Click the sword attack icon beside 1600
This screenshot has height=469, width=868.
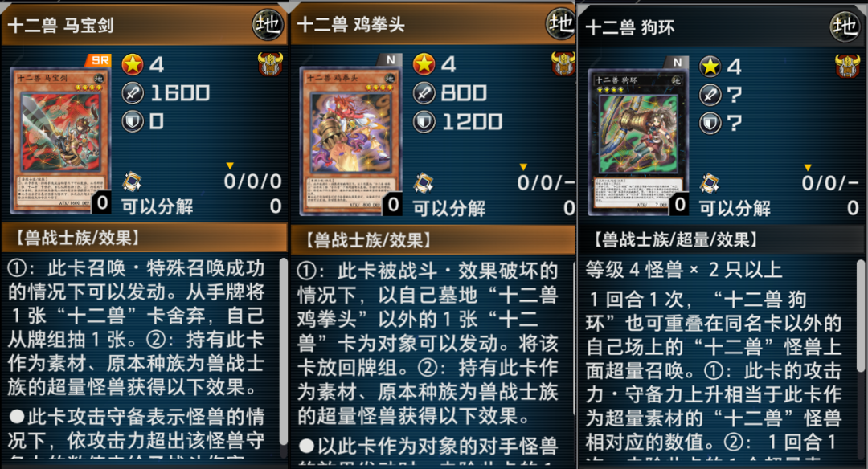[133, 93]
